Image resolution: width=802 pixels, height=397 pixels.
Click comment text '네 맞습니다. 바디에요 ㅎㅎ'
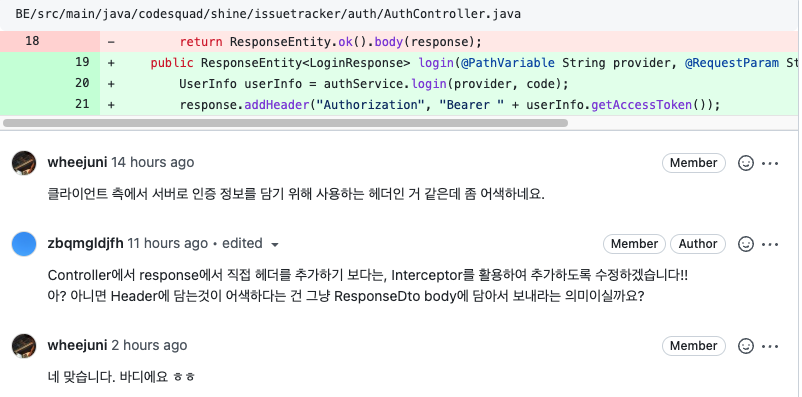(x=121, y=378)
